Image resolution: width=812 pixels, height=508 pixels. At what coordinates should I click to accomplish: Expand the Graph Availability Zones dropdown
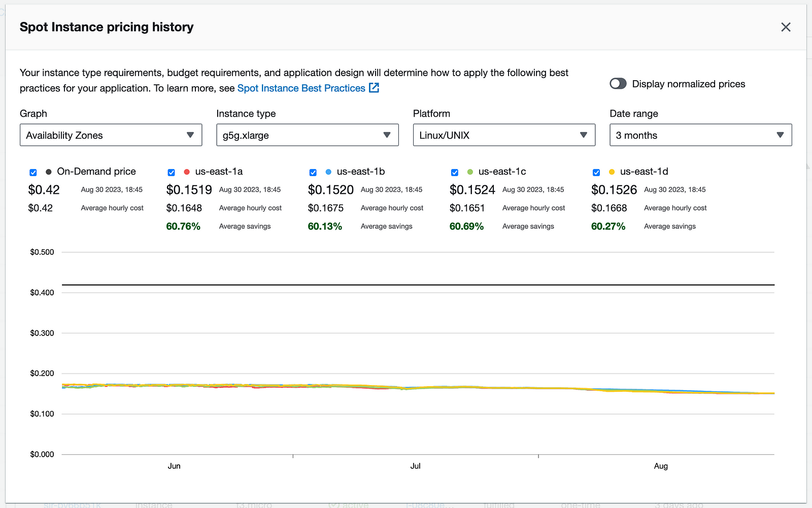[x=111, y=135]
